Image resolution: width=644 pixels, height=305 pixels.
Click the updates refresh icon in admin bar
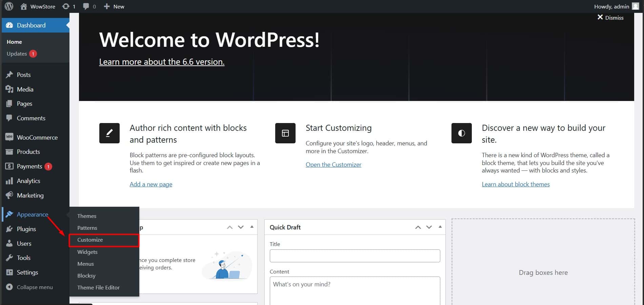(66, 6)
